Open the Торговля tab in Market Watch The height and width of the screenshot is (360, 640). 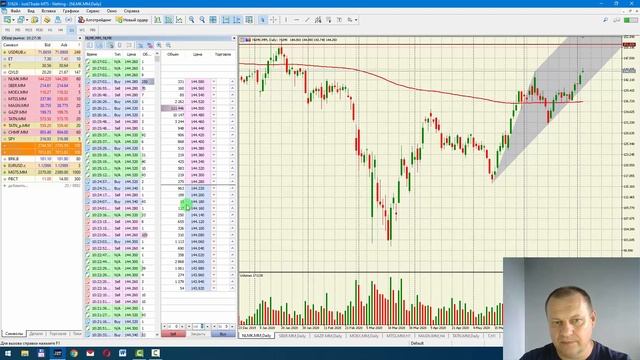(58, 333)
